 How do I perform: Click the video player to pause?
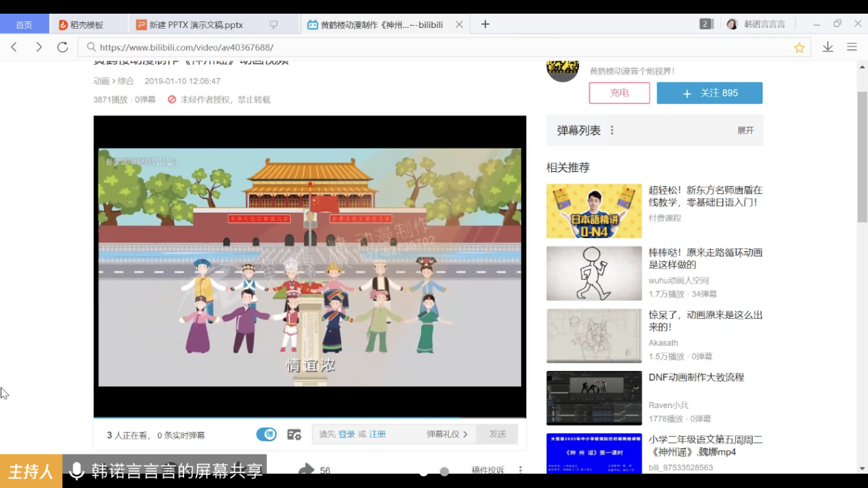pos(310,267)
